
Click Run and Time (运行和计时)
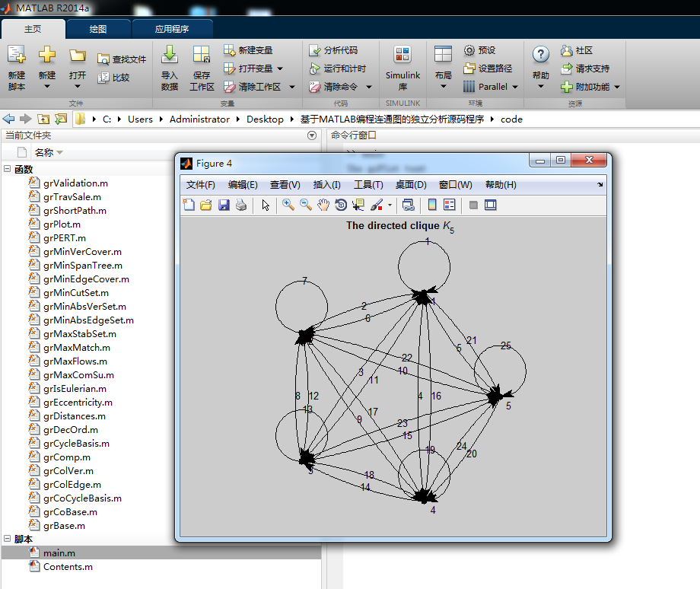tap(338, 68)
